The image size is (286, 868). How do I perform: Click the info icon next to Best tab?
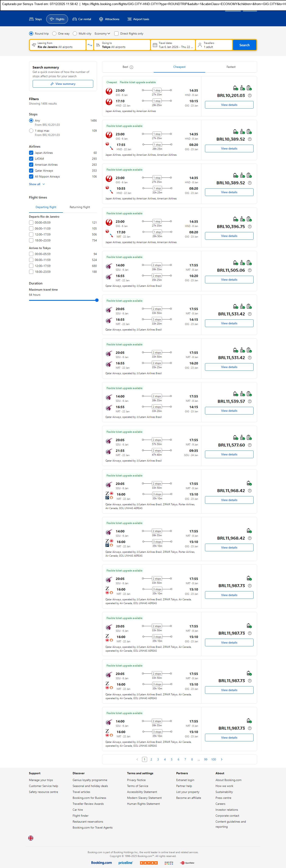[x=131, y=67]
